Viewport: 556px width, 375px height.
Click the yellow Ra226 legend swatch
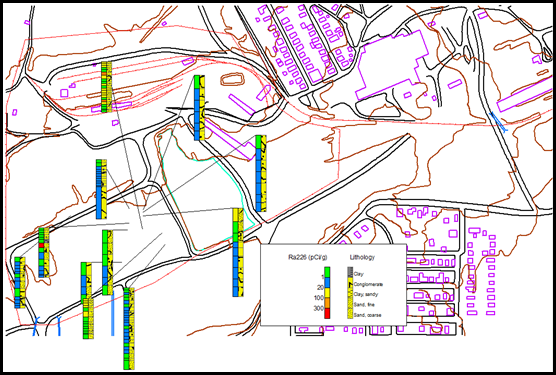tap(327, 293)
